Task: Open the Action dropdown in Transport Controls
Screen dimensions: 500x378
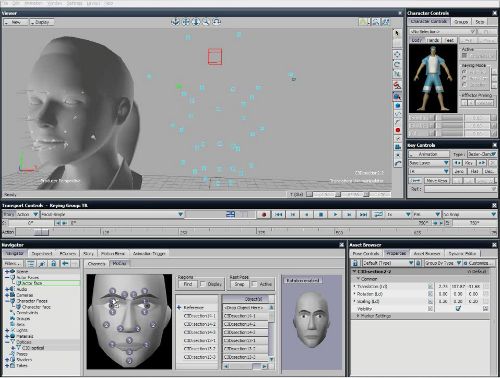Action: point(27,214)
